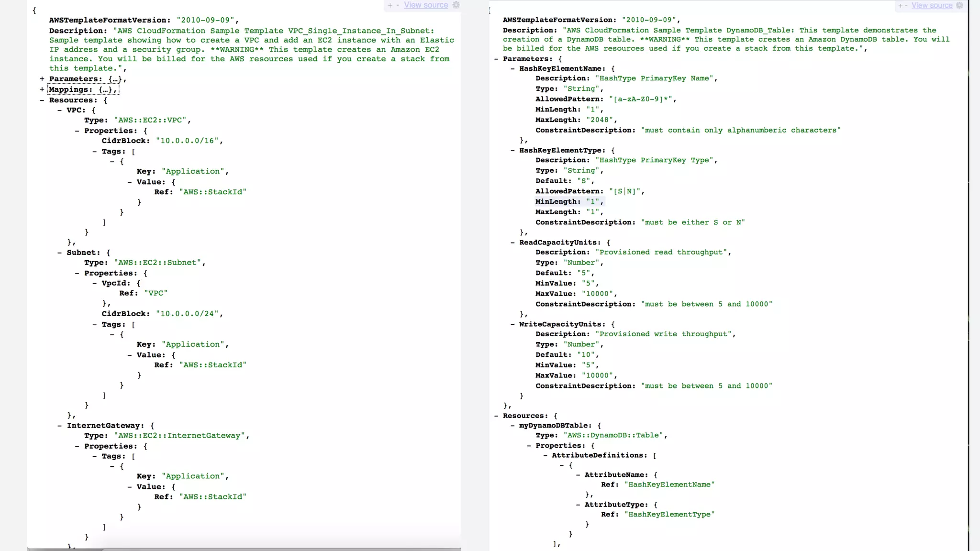Click the settings gear in right viewer
This screenshot has width=980, height=551.
pos(959,5)
